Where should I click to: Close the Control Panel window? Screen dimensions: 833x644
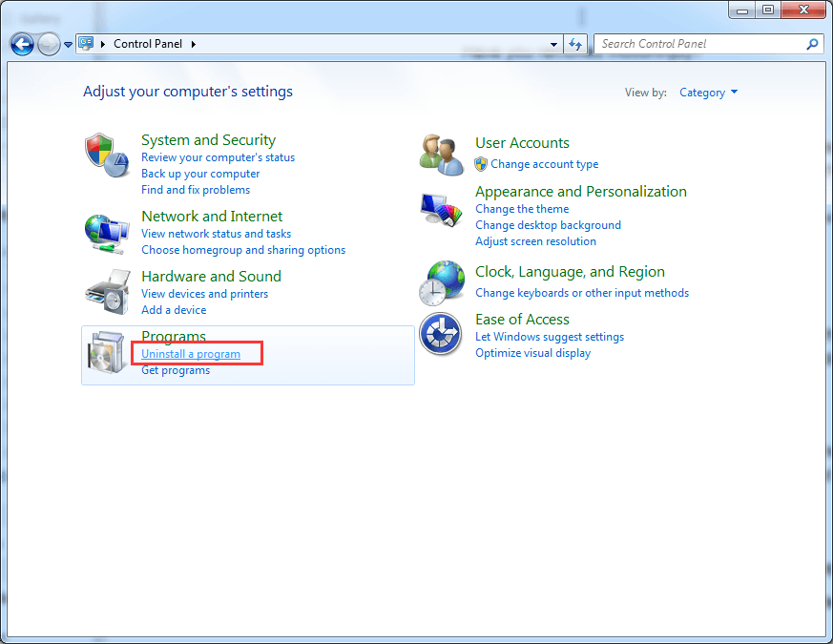pyautogui.click(x=803, y=10)
